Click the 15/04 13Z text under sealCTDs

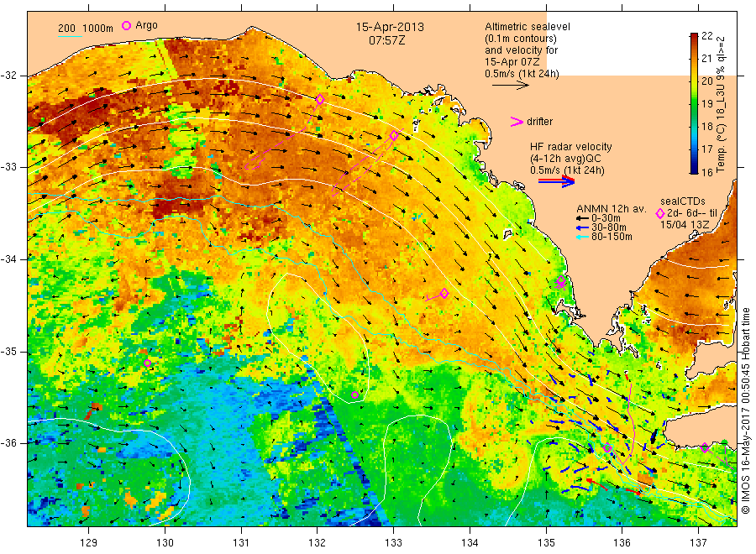684,224
